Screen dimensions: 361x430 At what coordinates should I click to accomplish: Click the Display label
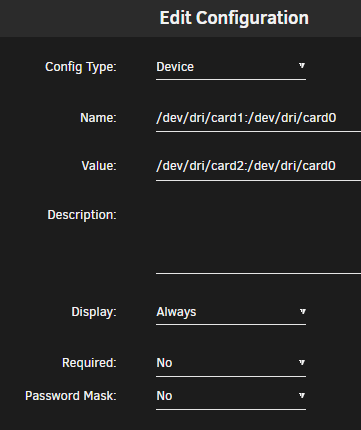[x=94, y=312]
